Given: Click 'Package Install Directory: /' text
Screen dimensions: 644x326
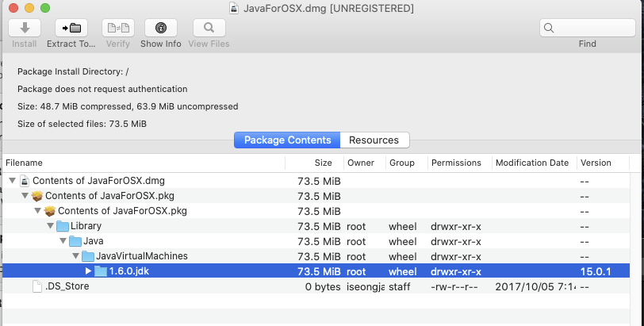Looking at the screenshot, I should (73, 71).
